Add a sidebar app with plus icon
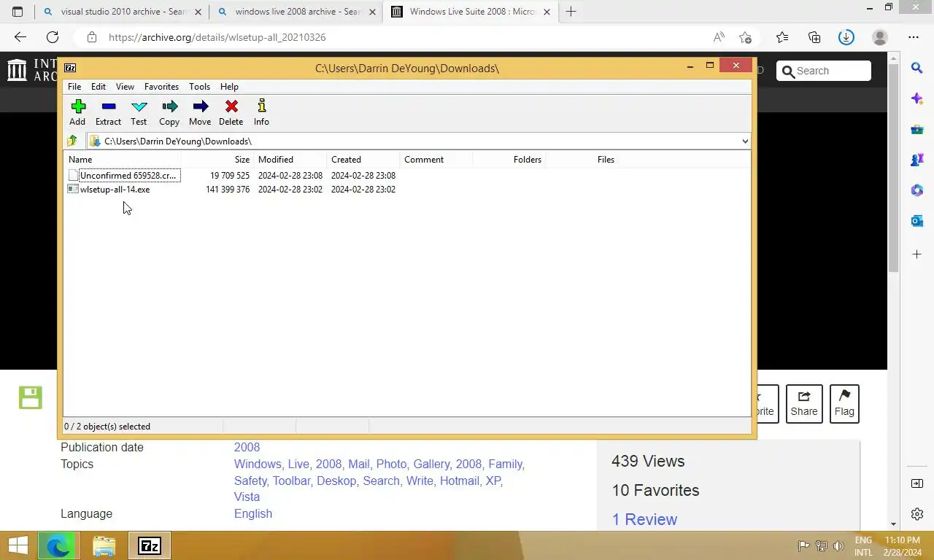 917,254
